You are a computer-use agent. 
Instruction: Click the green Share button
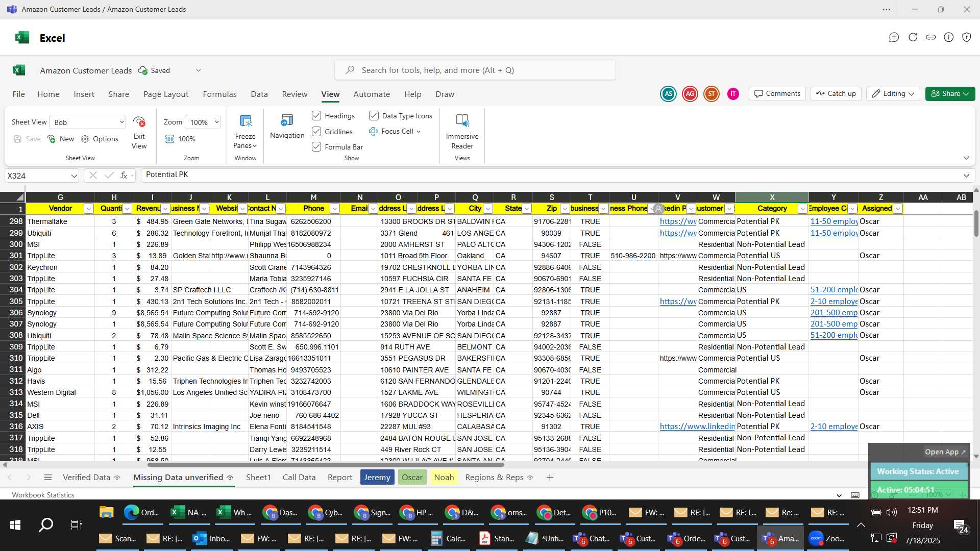click(950, 94)
